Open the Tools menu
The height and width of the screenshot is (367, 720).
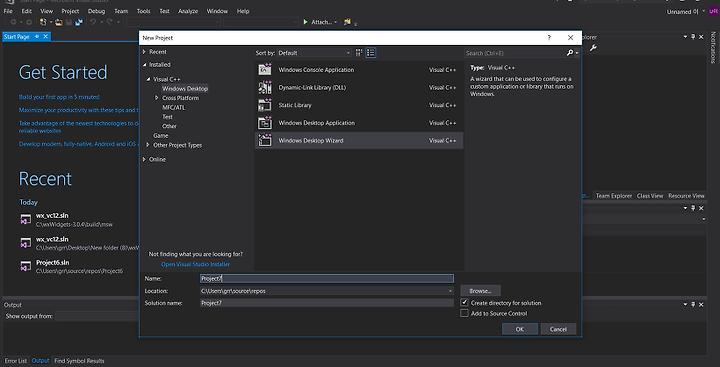[x=144, y=11]
